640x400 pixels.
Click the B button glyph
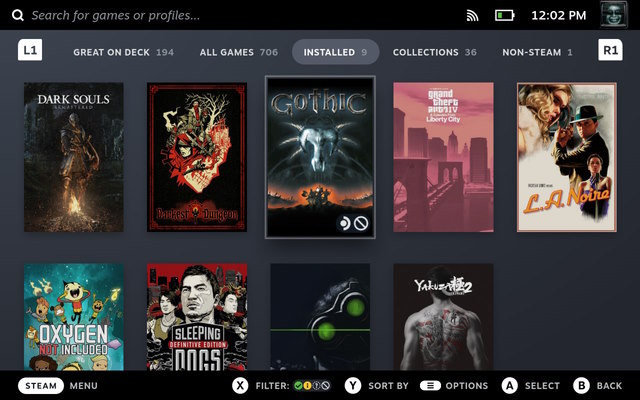coord(581,386)
